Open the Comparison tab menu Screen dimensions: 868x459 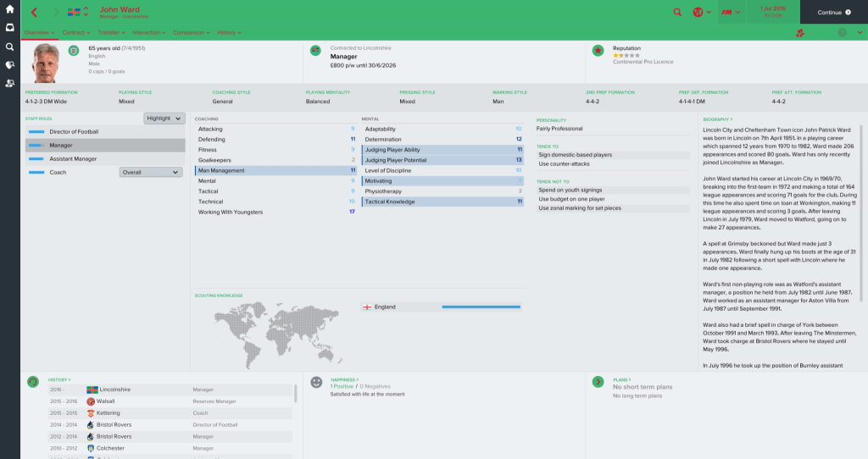point(191,32)
